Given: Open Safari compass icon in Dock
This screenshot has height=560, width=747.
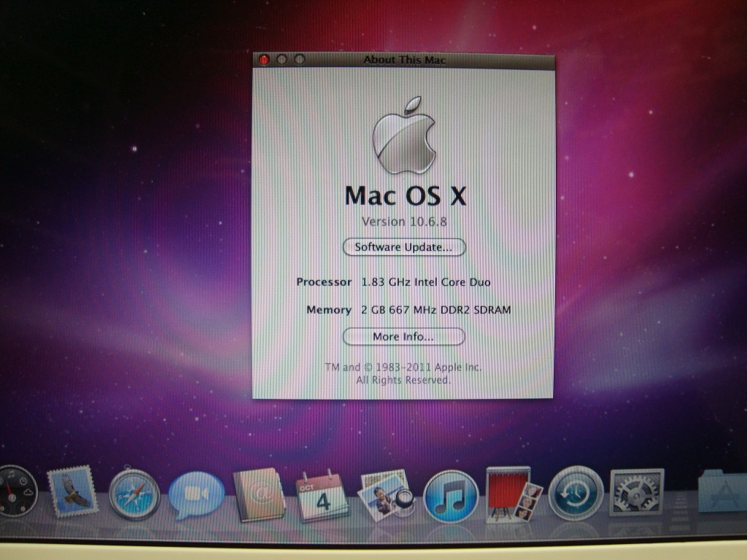Looking at the screenshot, I should click(x=134, y=494).
